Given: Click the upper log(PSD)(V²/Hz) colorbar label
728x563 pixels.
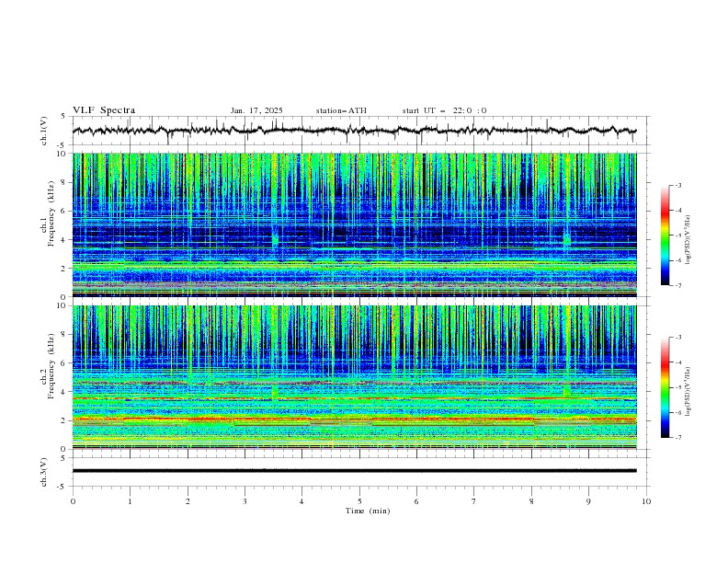Looking at the screenshot, I should 688,240.
